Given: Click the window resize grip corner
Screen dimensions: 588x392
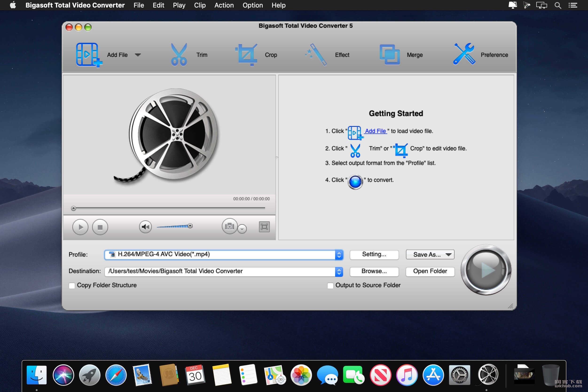Looking at the screenshot, I should pyautogui.click(x=510, y=306).
